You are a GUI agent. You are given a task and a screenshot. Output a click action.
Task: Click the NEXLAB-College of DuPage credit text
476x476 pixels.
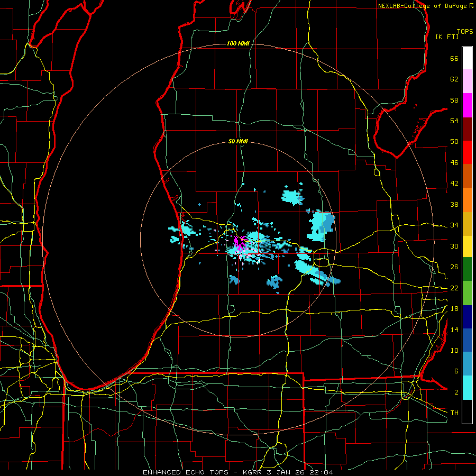(x=426, y=6)
